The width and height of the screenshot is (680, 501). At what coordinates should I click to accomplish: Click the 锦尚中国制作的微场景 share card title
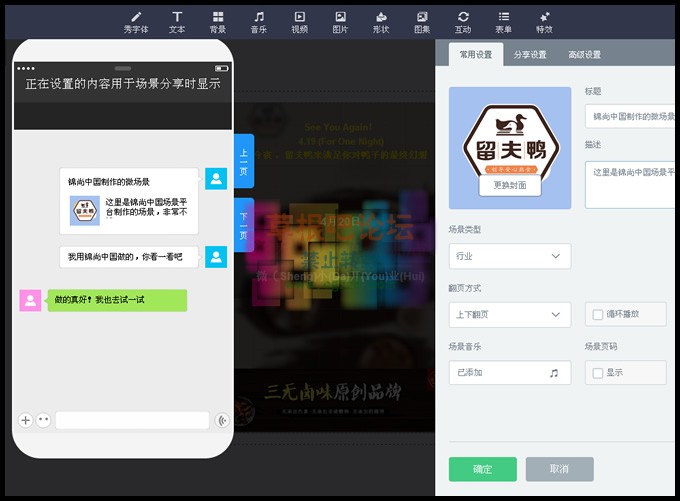pos(109,182)
